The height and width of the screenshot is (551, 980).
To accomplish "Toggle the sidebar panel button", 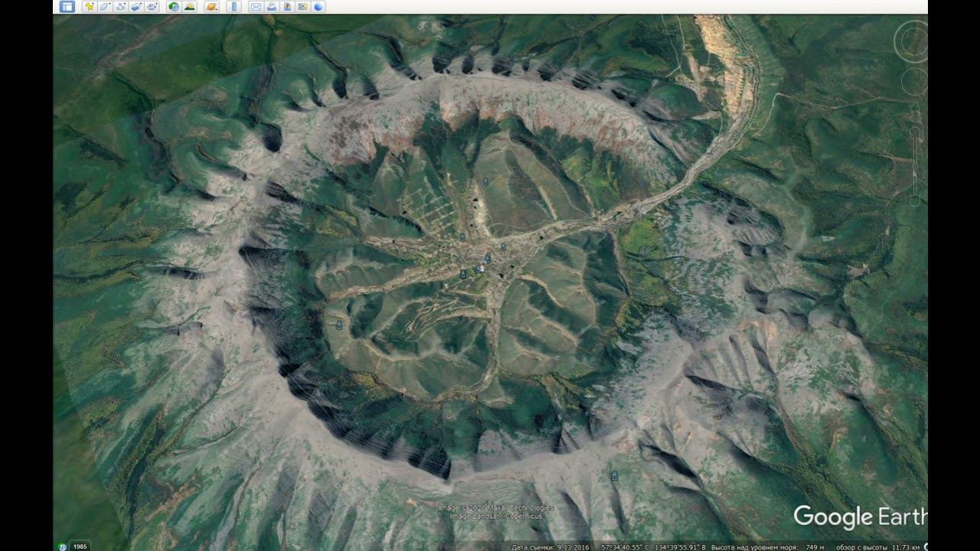I will tap(67, 7).
